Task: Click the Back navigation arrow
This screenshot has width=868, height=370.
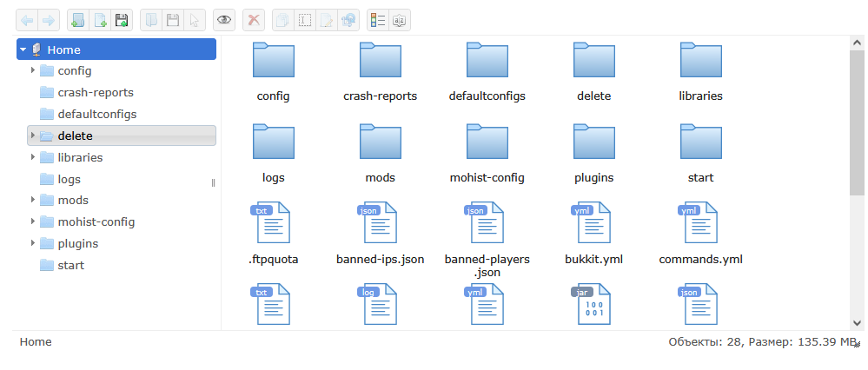Action: (x=27, y=21)
